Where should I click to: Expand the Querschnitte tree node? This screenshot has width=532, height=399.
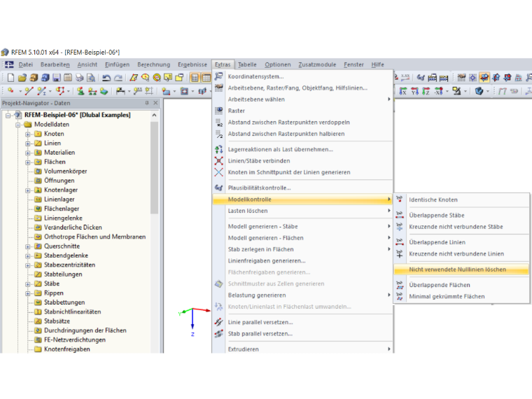tap(28, 246)
